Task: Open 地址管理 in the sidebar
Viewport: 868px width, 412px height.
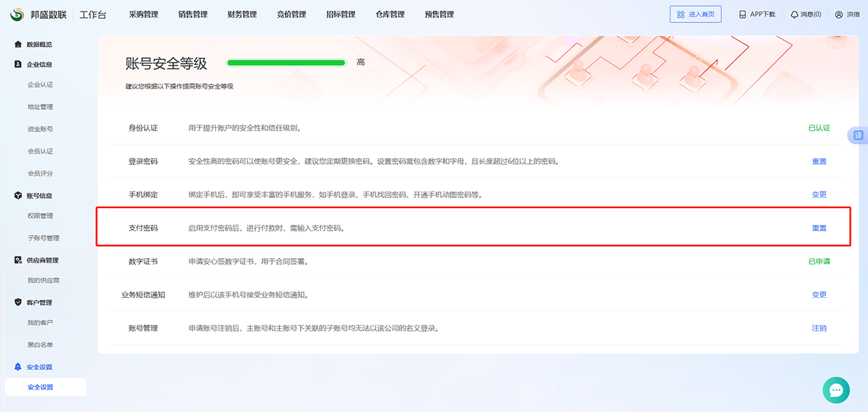Action: click(40, 107)
